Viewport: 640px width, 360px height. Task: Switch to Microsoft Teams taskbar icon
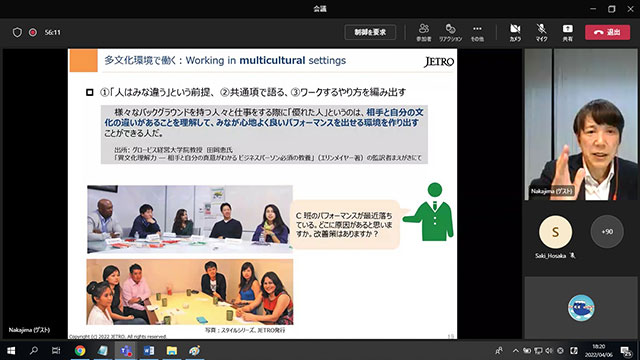126,350
